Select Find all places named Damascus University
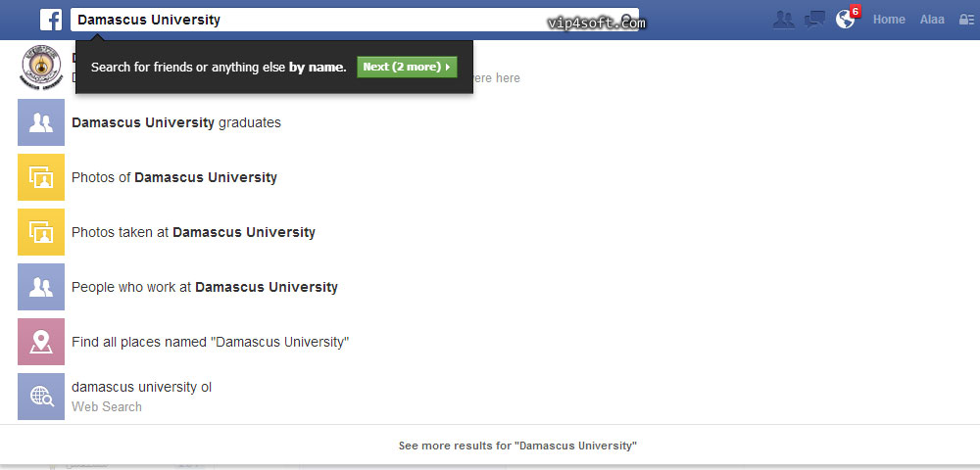 pos(211,343)
